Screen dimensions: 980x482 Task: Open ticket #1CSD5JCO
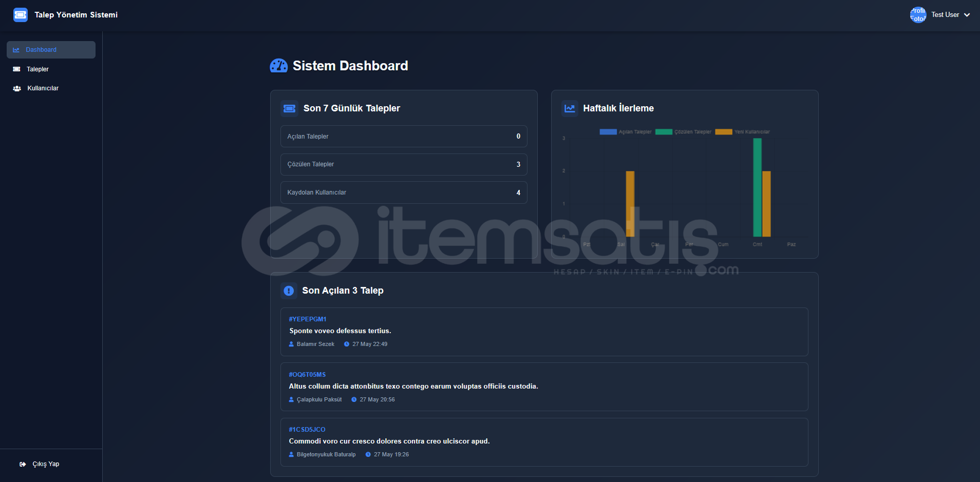307,430
